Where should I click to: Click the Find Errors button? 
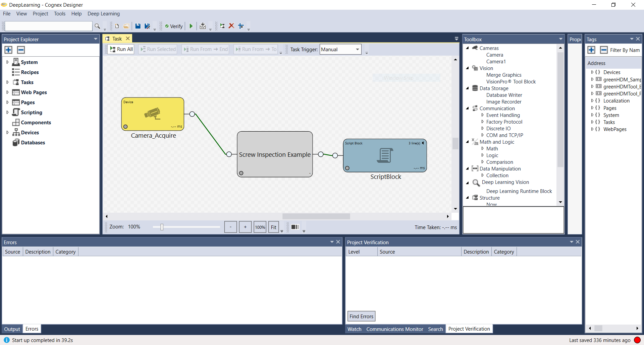click(361, 316)
